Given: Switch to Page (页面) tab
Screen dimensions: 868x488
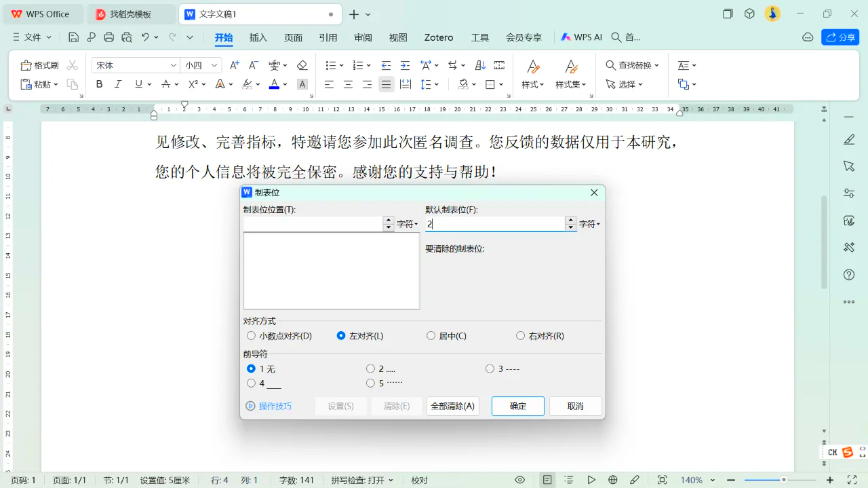Looking at the screenshot, I should (x=293, y=37).
